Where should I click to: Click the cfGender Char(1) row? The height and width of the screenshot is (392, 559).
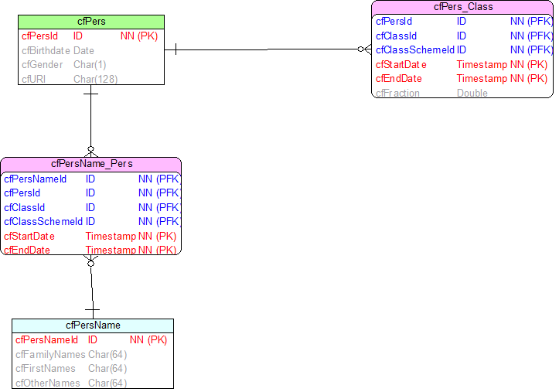coord(91,65)
